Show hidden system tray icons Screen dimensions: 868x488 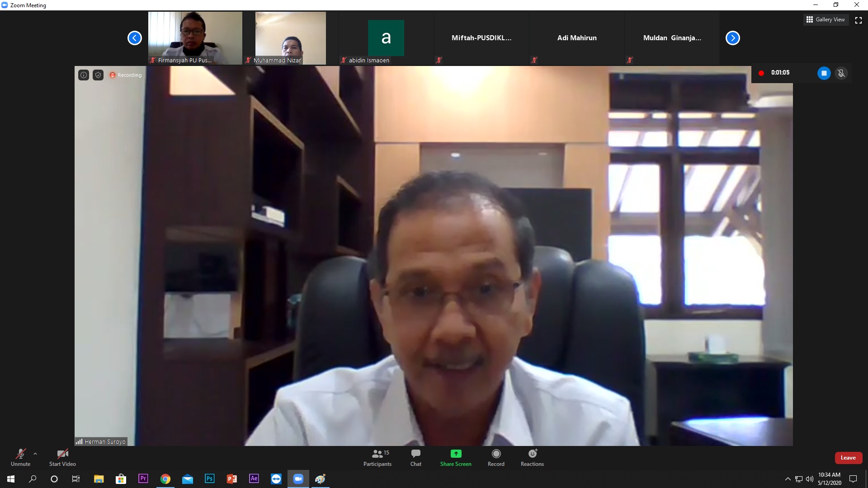pos(788,479)
